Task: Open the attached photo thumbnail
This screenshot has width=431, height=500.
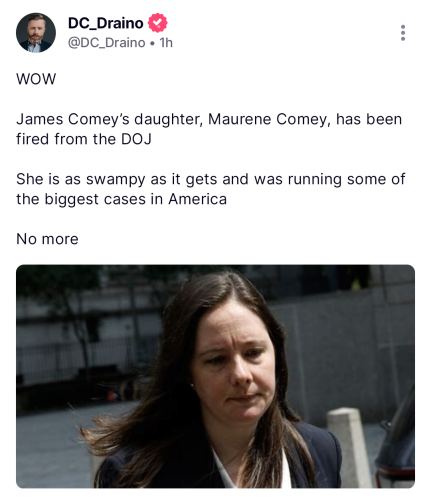Action: 215,376
